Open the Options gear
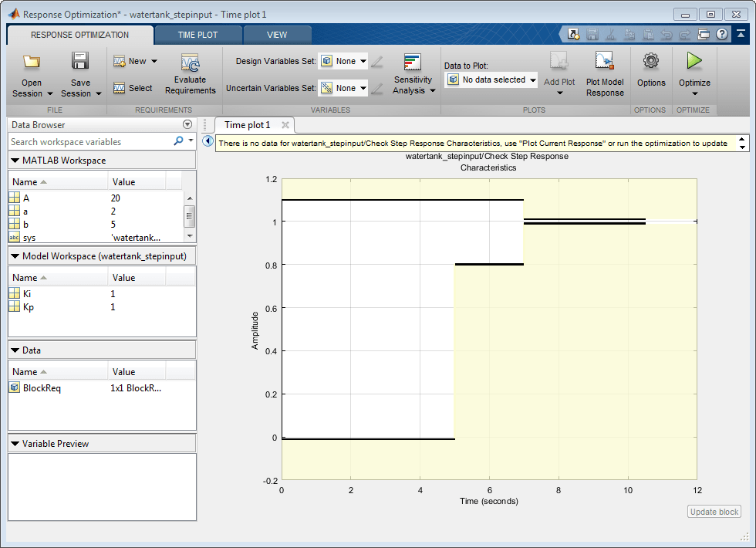 650,62
